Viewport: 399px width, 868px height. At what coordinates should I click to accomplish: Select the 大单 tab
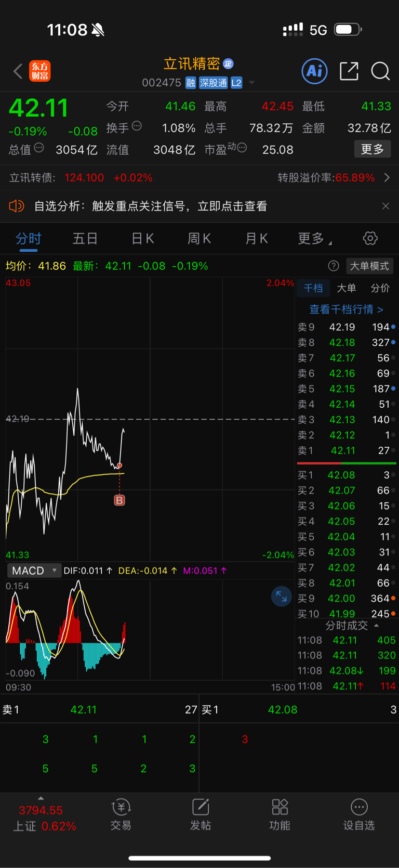pos(347,288)
